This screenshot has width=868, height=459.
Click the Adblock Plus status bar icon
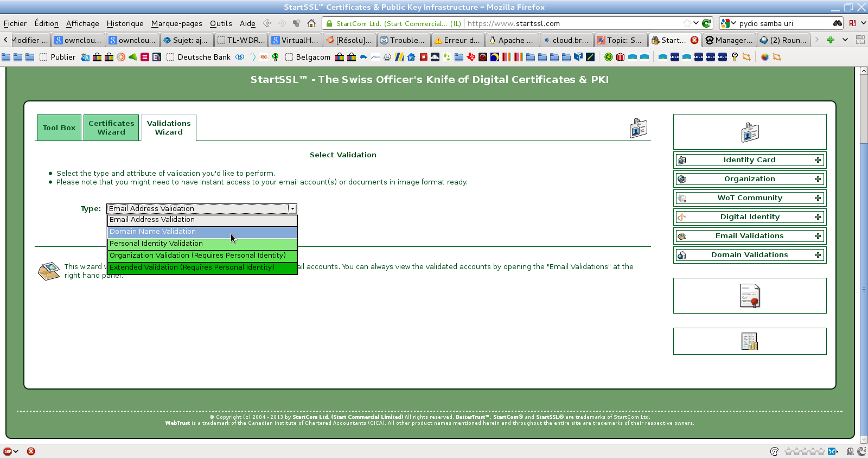click(x=8, y=451)
